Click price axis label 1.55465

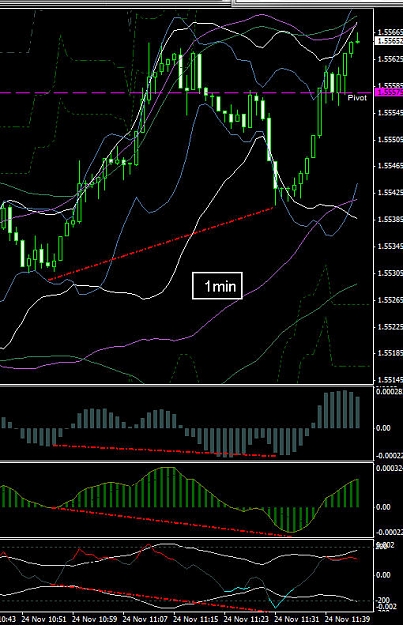[390, 165]
